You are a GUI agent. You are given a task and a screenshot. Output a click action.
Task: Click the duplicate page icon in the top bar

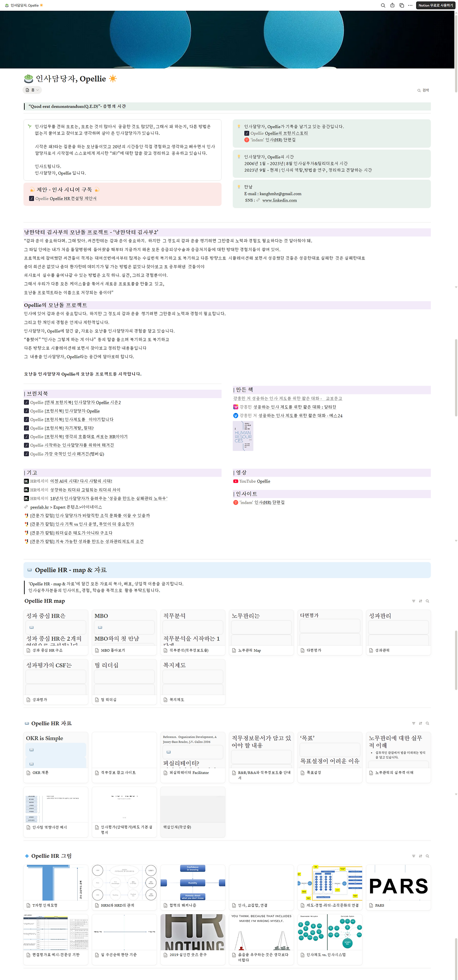point(401,5)
